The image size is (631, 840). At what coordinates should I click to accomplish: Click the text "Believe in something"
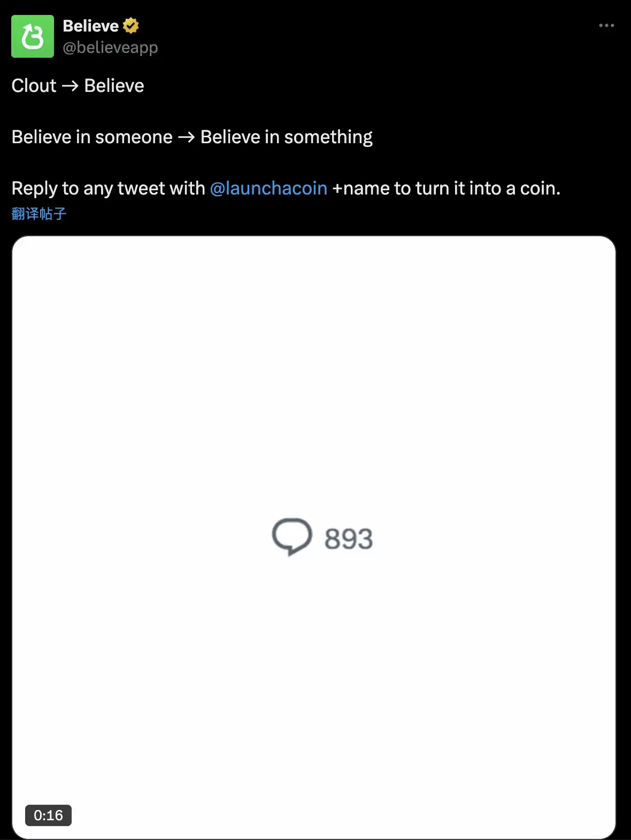[x=286, y=137]
